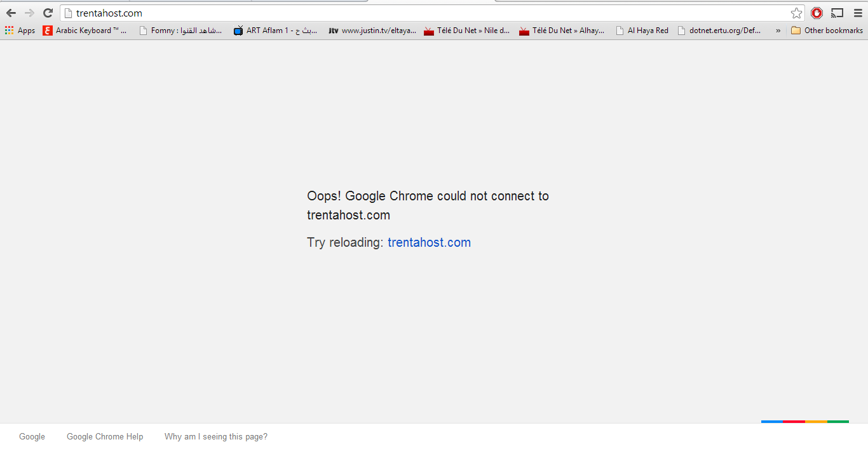This screenshot has height=449, width=868.
Task: Click the 'Try reloading:' text
Action: [x=345, y=242]
